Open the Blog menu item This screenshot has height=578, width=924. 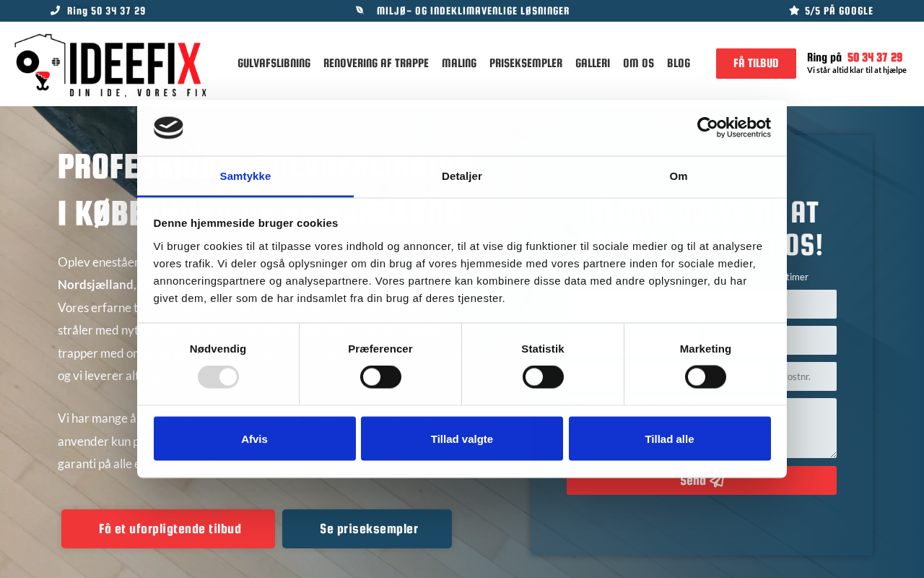(x=679, y=64)
